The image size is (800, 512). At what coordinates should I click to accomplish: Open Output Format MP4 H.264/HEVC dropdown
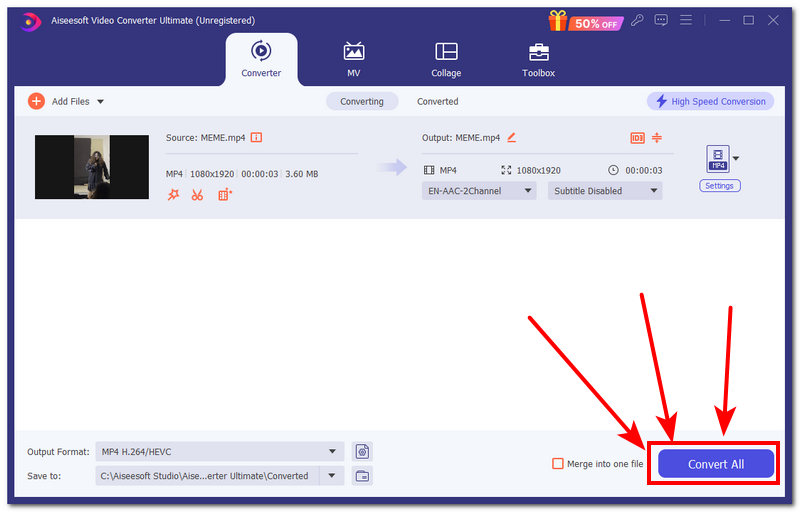[219, 451]
